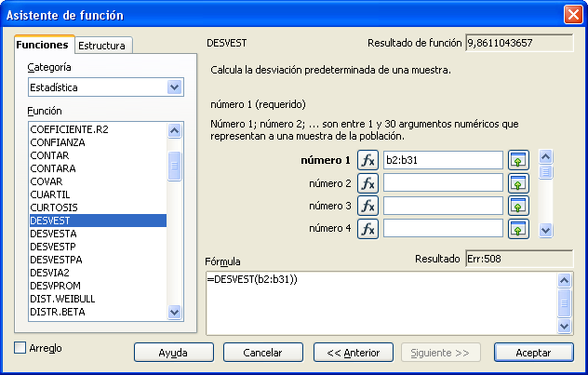Screen dimensions: 588x375
Task: Click range select icon for número 2
Action: pos(518,183)
